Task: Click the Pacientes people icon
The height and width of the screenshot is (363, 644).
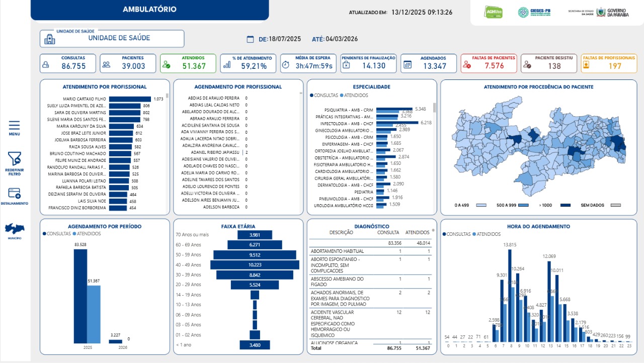Action: pyautogui.click(x=106, y=64)
